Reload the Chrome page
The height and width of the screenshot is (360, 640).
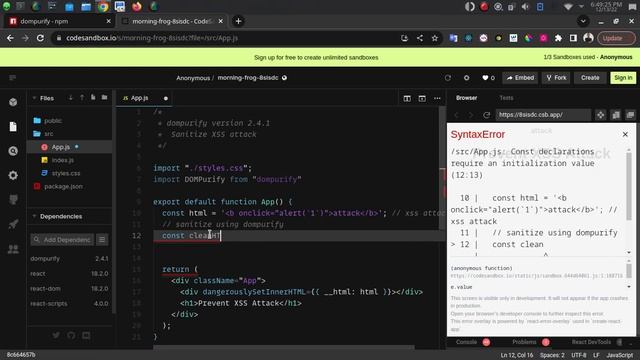(x=40, y=38)
